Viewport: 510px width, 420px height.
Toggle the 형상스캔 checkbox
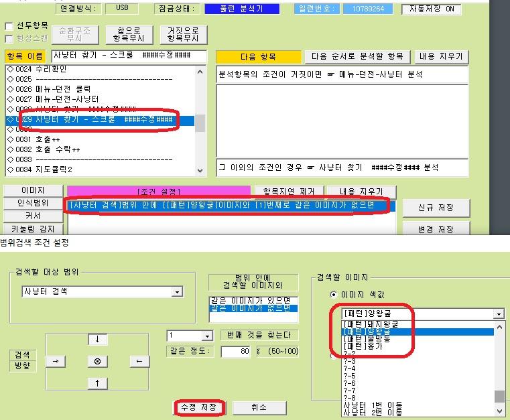[x=9, y=38]
